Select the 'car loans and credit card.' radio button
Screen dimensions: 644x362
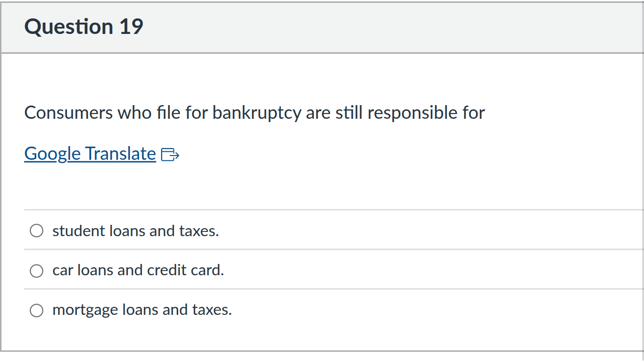click(x=36, y=271)
